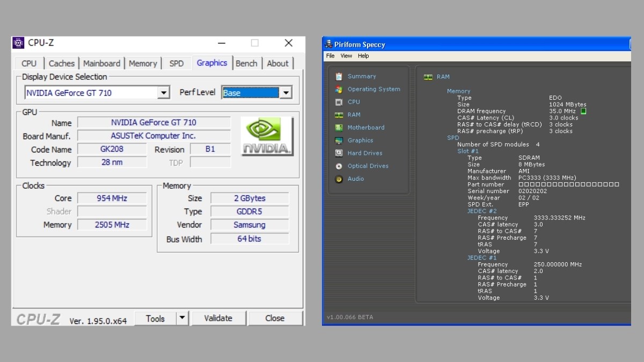
Task: Click the Core clock 954 MHz field
Action: click(x=112, y=198)
